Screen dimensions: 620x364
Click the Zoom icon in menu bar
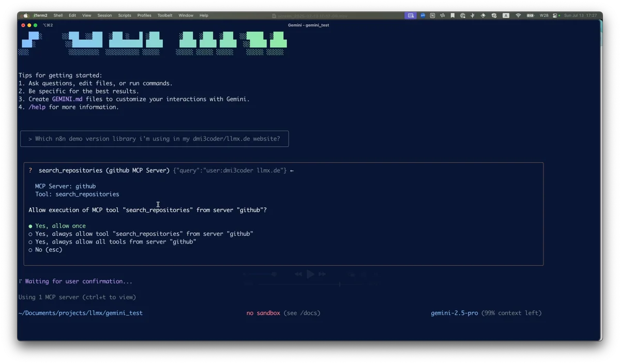422,16
